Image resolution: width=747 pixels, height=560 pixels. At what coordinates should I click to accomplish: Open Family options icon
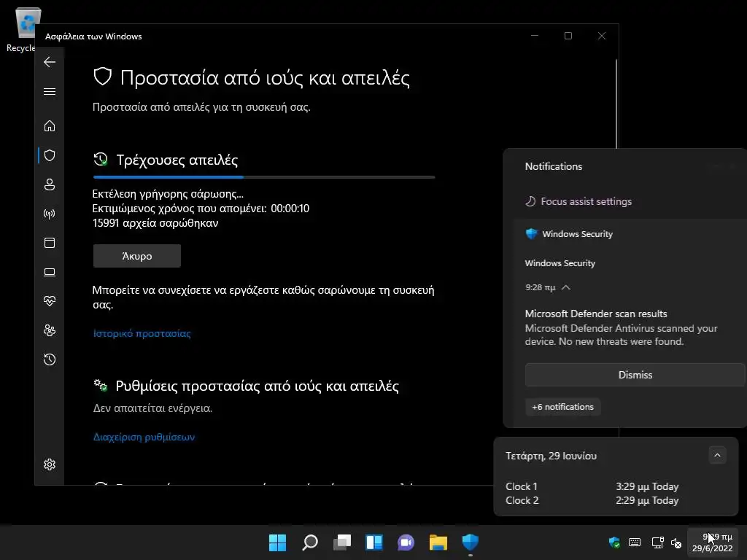tap(50, 330)
